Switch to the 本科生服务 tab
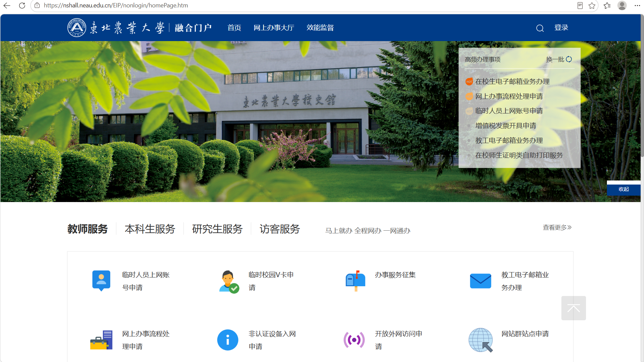The height and width of the screenshot is (362, 644). [x=150, y=229]
